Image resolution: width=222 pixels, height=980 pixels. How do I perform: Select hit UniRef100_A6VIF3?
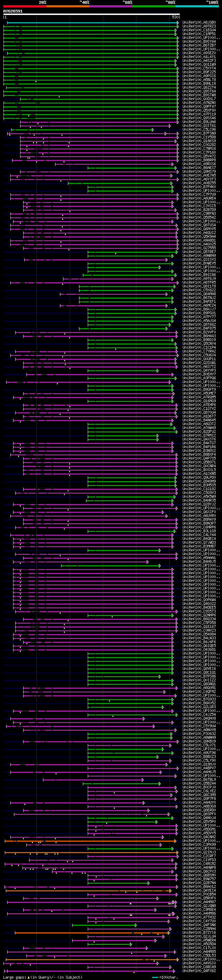tap(199, 179)
